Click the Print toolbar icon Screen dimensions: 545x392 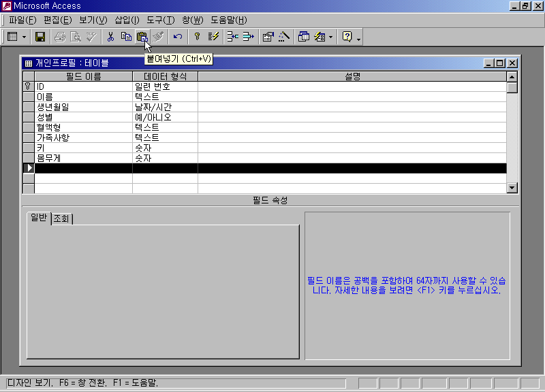pyautogui.click(x=60, y=37)
